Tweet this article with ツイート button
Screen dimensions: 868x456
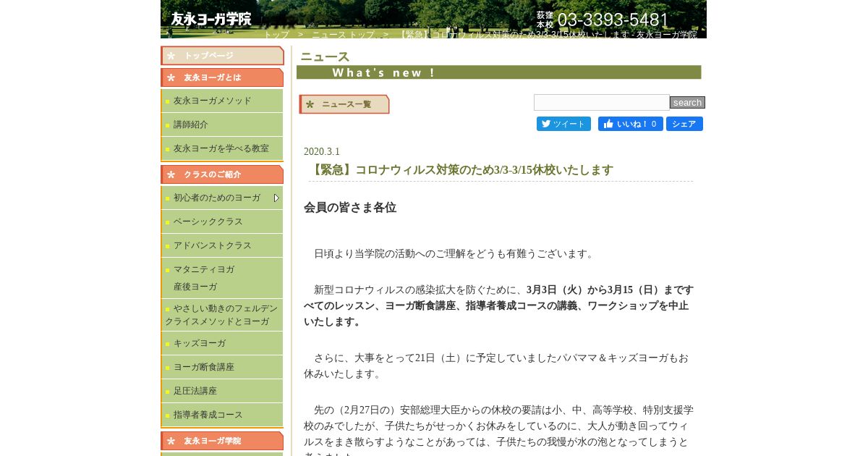tap(563, 124)
